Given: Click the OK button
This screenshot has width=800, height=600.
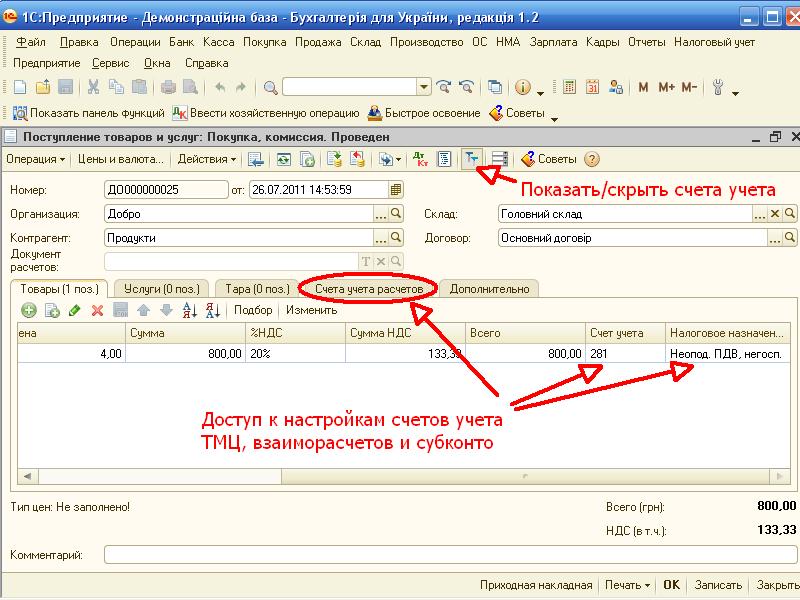Looking at the screenshot, I should point(671,585).
